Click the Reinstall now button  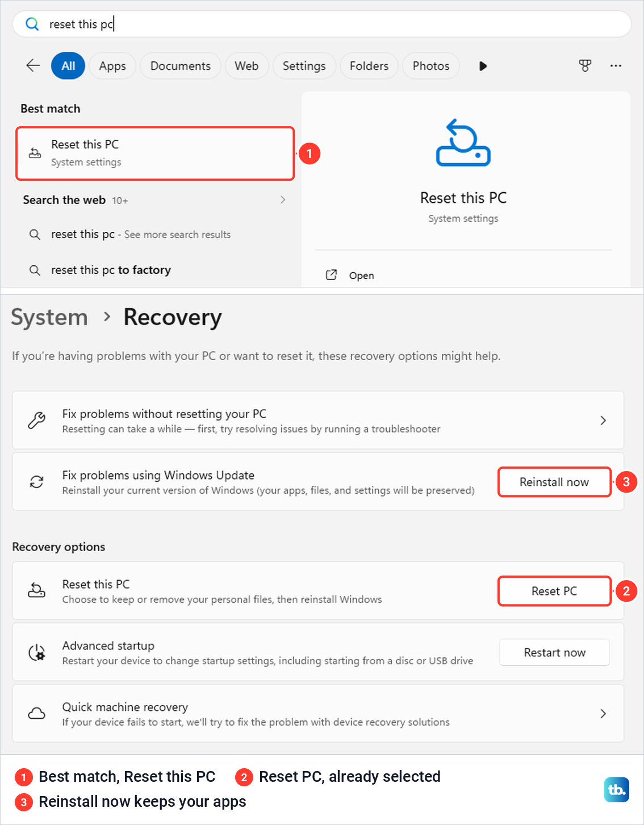click(x=554, y=482)
